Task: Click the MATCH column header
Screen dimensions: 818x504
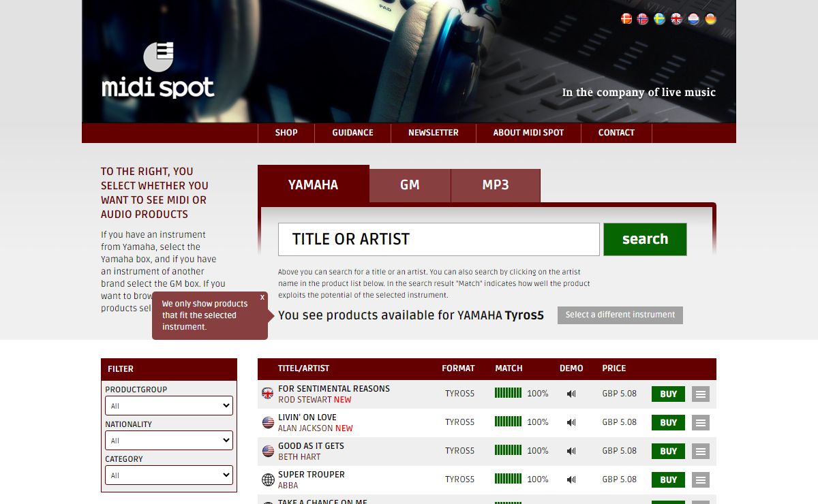Action: point(509,368)
